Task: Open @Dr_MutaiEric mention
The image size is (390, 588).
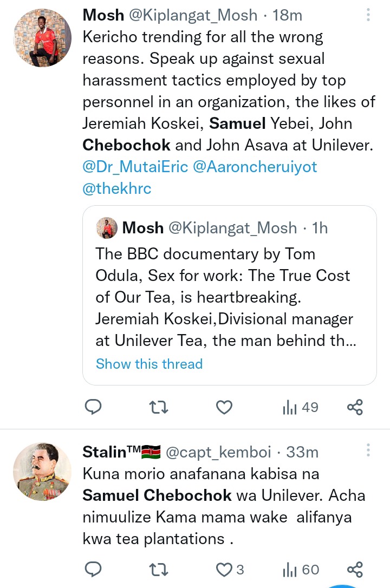Action: (x=135, y=167)
